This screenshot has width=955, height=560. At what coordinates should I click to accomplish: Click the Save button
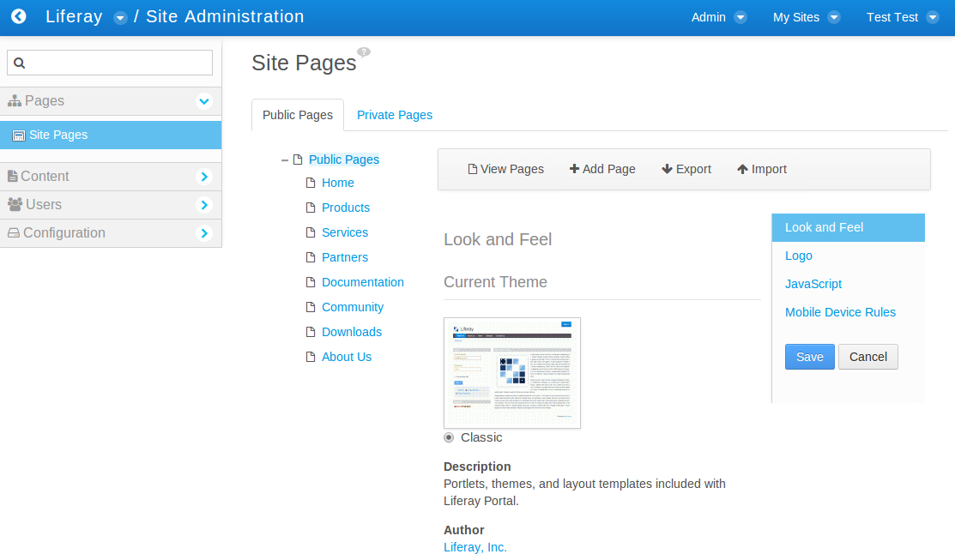pos(809,357)
